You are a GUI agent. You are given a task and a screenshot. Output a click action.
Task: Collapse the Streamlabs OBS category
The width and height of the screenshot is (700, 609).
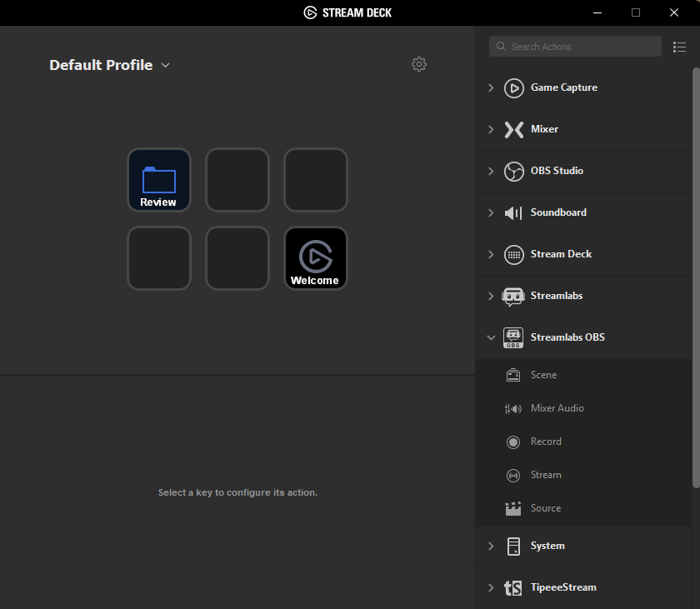(x=491, y=337)
